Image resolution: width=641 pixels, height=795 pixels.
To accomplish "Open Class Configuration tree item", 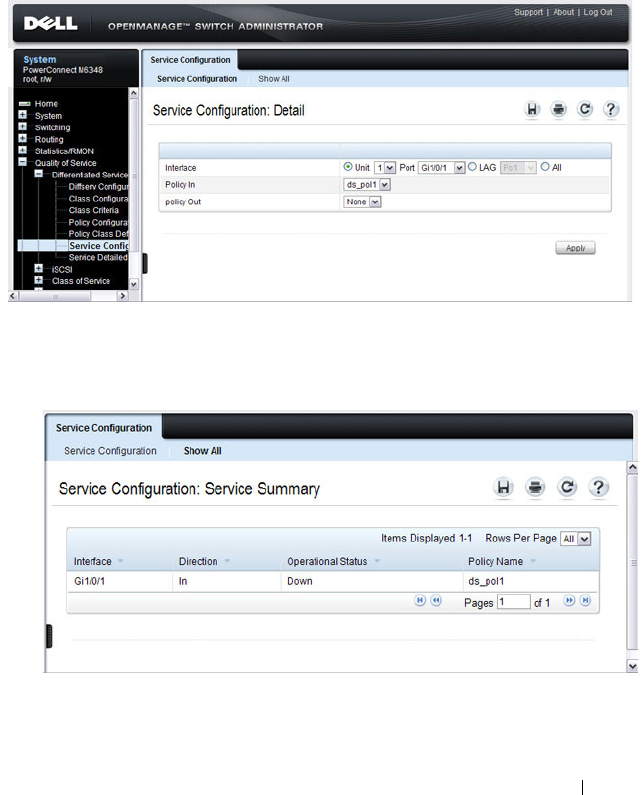I will [98, 199].
